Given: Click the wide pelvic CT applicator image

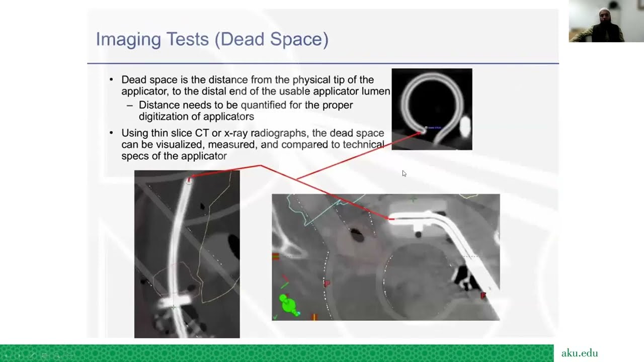Looking at the screenshot, I should pyautogui.click(x=386, y=257).
